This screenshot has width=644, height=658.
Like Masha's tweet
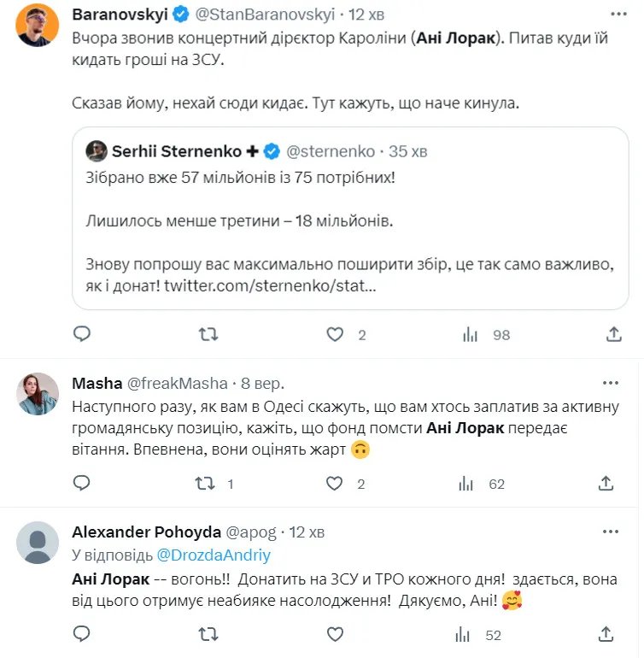(336, 484)
